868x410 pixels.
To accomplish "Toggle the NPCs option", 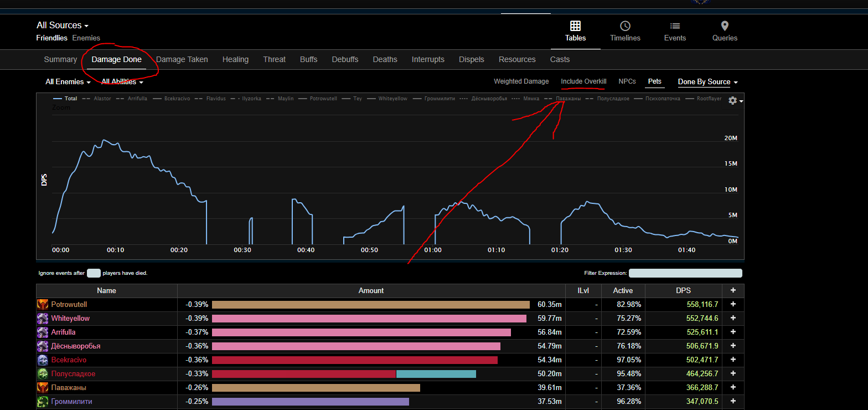I will [x=627, y=81].
